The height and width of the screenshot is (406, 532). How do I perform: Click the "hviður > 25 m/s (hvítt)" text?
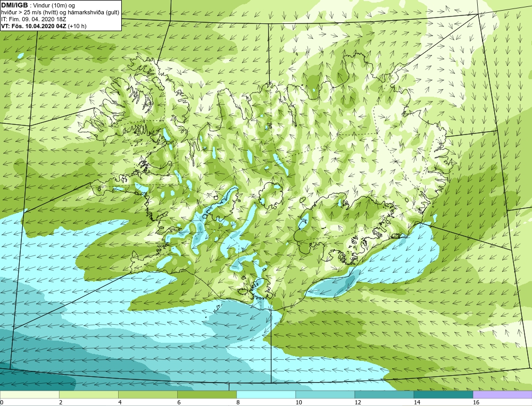coord(29,13)
